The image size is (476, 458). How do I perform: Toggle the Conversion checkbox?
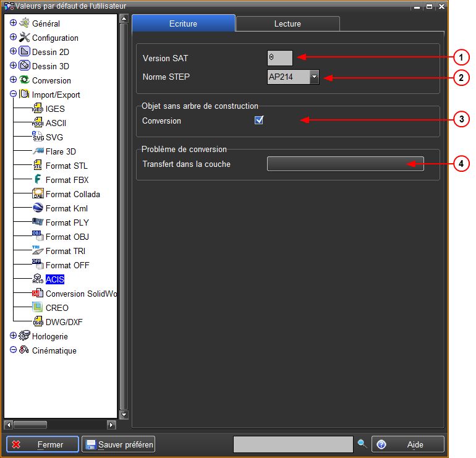click(x=259, y=121)
